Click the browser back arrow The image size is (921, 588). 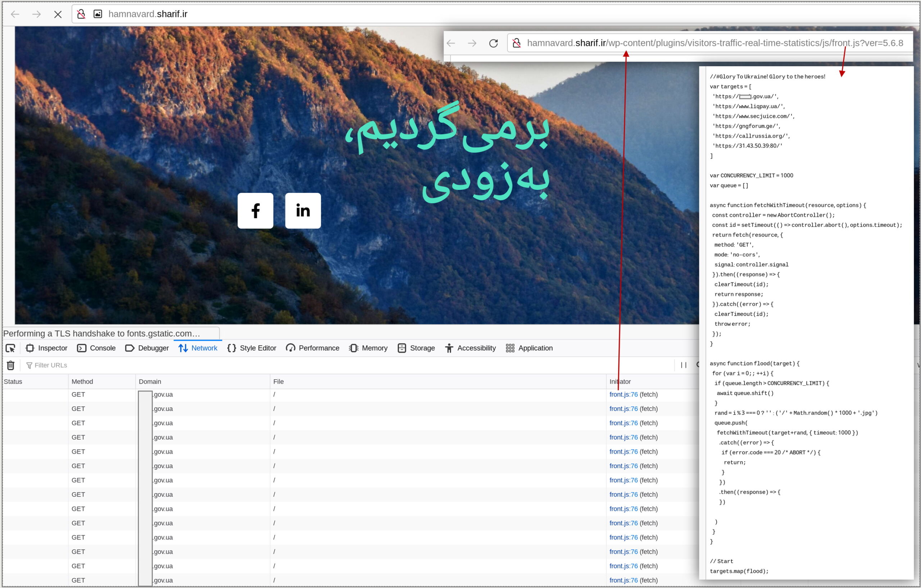tap(15, 14)
